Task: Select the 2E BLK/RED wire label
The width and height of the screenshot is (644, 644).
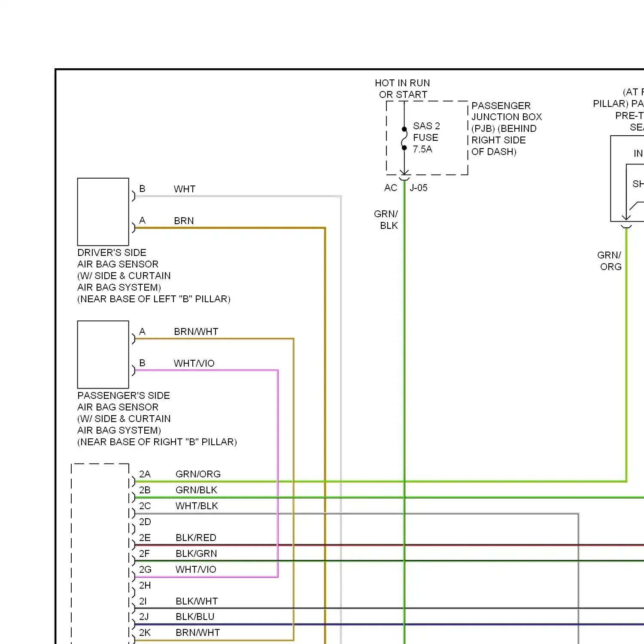Action: [196, 538]
